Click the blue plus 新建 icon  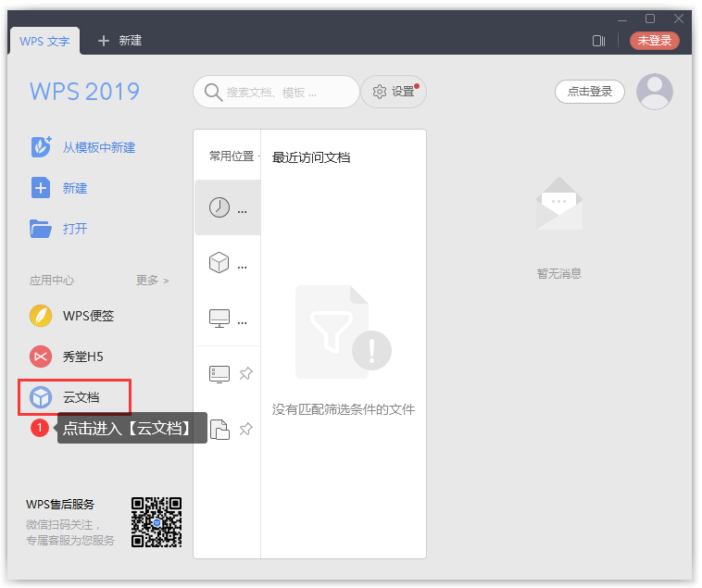(41, 187)
